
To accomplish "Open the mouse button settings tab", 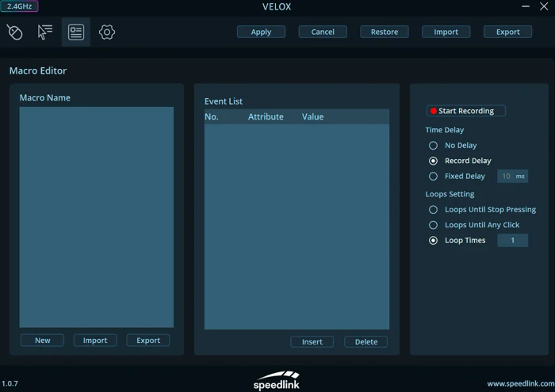I will [x=15, y=32].
